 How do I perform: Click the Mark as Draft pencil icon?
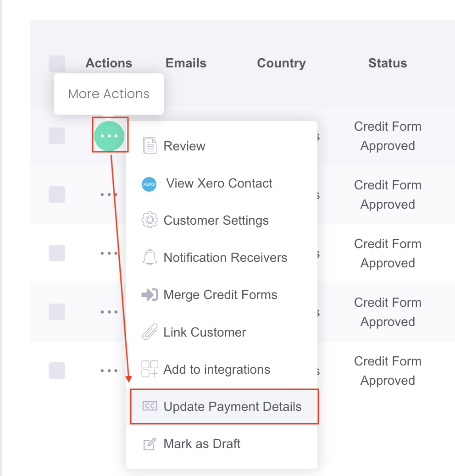coord(149,443)
